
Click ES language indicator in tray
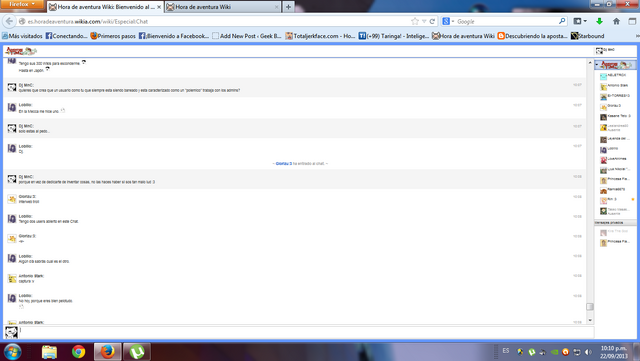click(506, 351)
